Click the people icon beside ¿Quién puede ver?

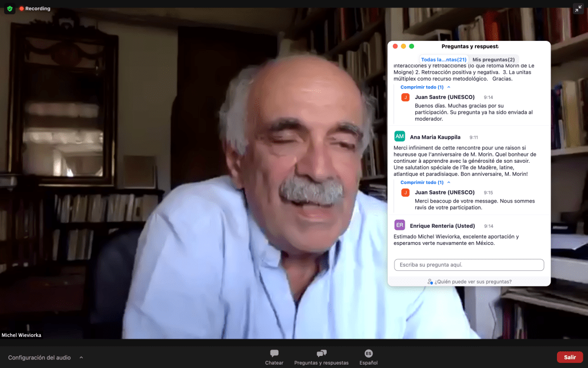pos(430,282)
